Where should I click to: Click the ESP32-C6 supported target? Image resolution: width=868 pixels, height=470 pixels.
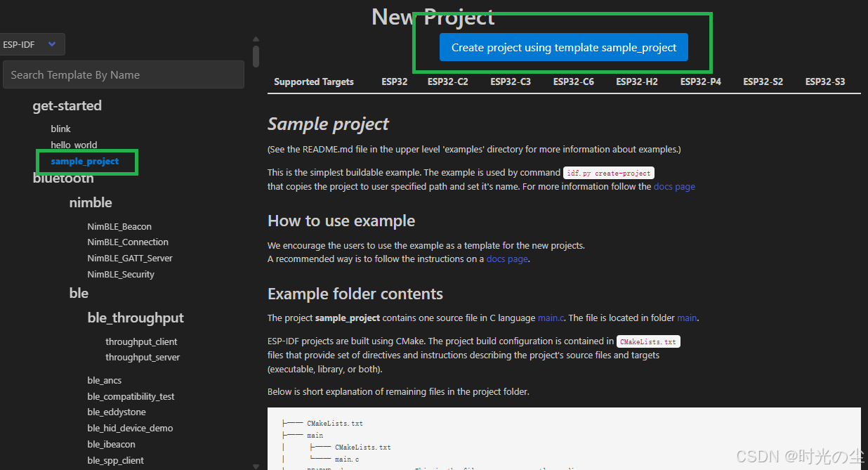pos(574,81)
